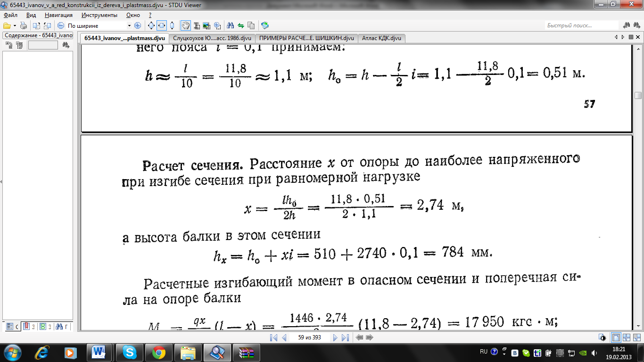This screenshot has height=362, width=644.
Task: Click the RU language indicator
Action: 484,352
